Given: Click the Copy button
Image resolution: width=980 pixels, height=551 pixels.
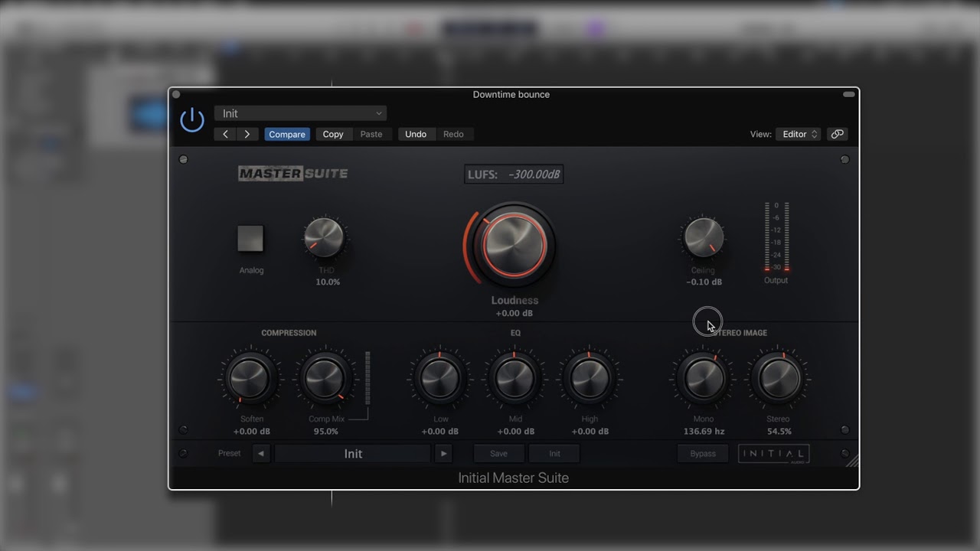Looking at the screenshot, I should (333, 134).
